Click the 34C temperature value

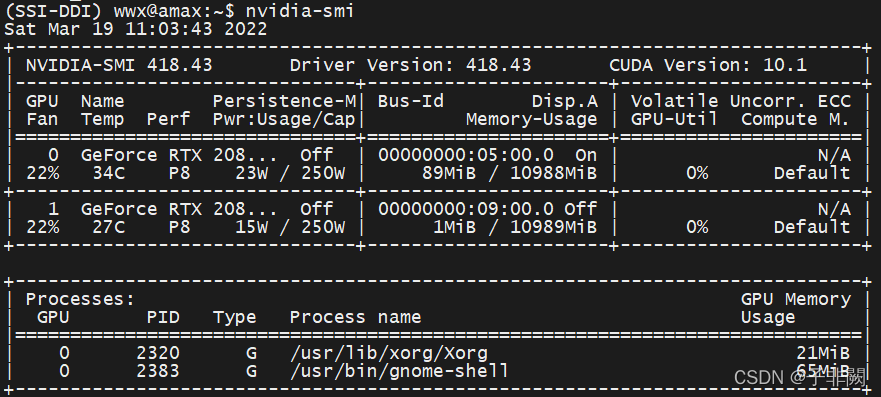109,173
